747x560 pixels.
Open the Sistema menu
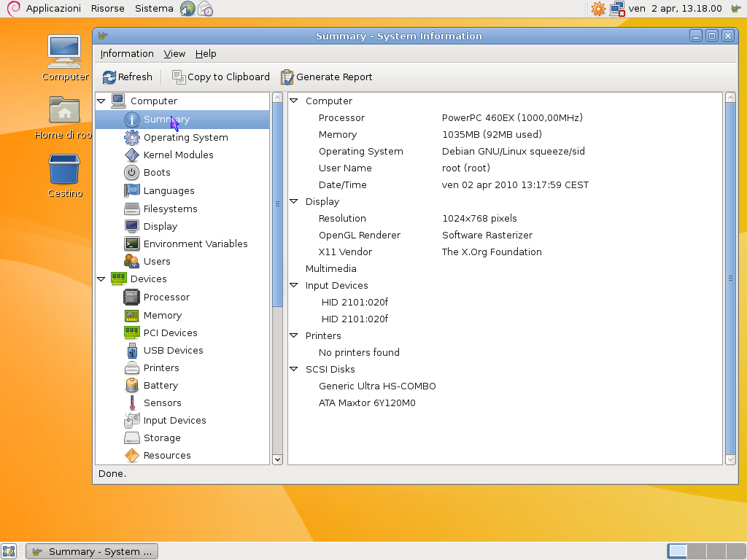[154, 9]
